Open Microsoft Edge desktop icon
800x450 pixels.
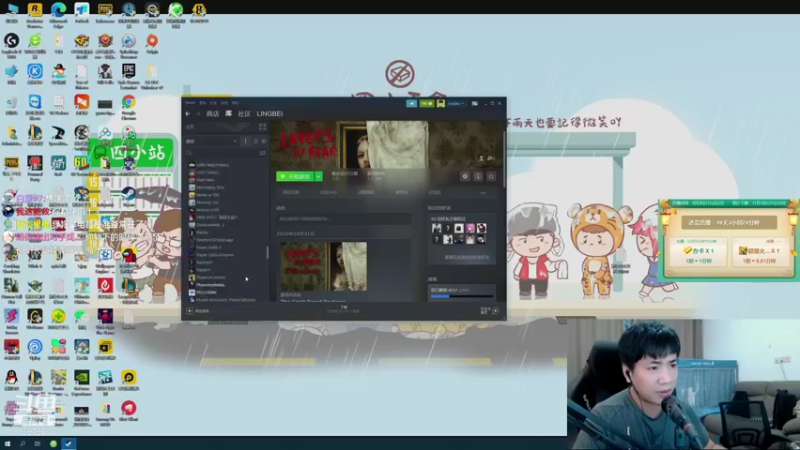coord(58,13)
